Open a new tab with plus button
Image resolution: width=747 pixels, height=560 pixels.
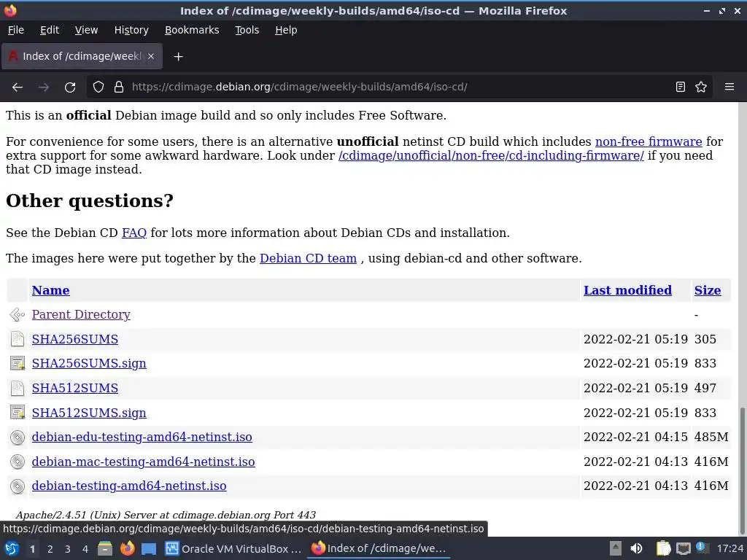click(x=178, y=57)
